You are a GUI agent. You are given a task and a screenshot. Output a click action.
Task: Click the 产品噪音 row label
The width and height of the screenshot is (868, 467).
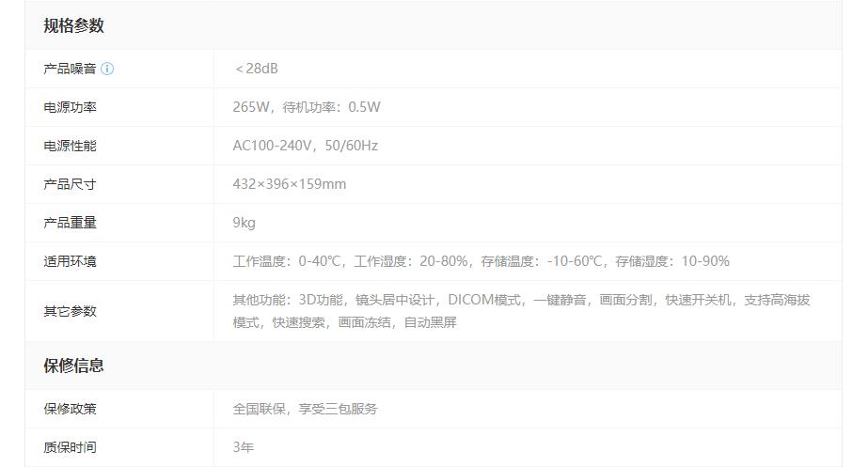(70, 69)
